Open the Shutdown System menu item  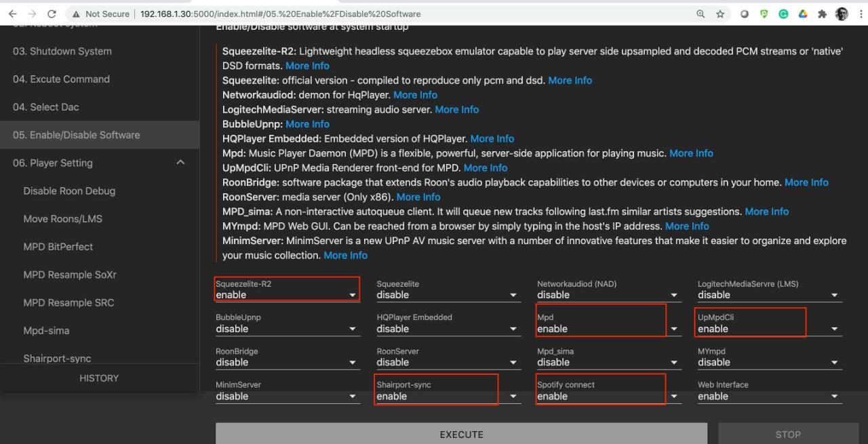point(100,51)
